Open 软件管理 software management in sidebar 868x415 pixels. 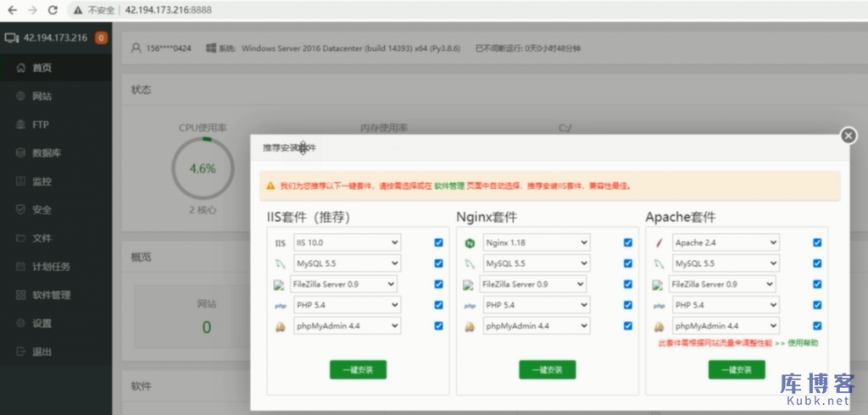(56, 295)
